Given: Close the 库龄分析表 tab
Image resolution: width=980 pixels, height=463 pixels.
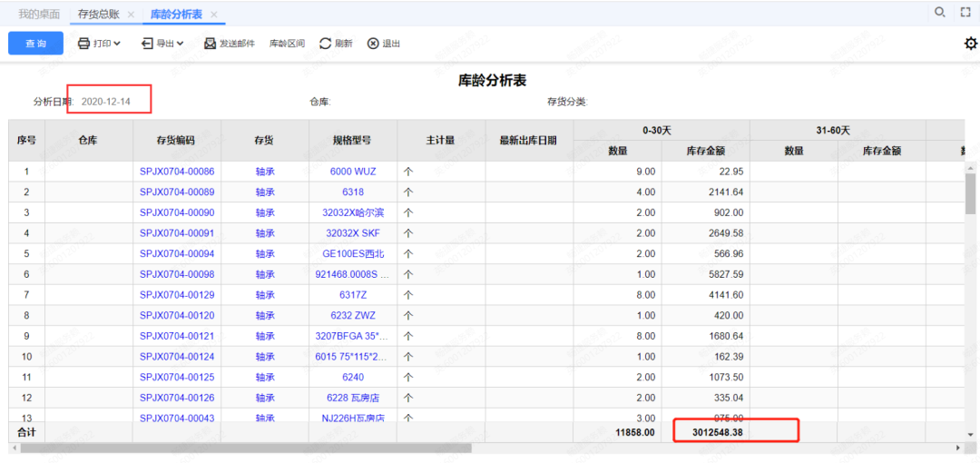Looking at the screenshot, I should 214,15.
